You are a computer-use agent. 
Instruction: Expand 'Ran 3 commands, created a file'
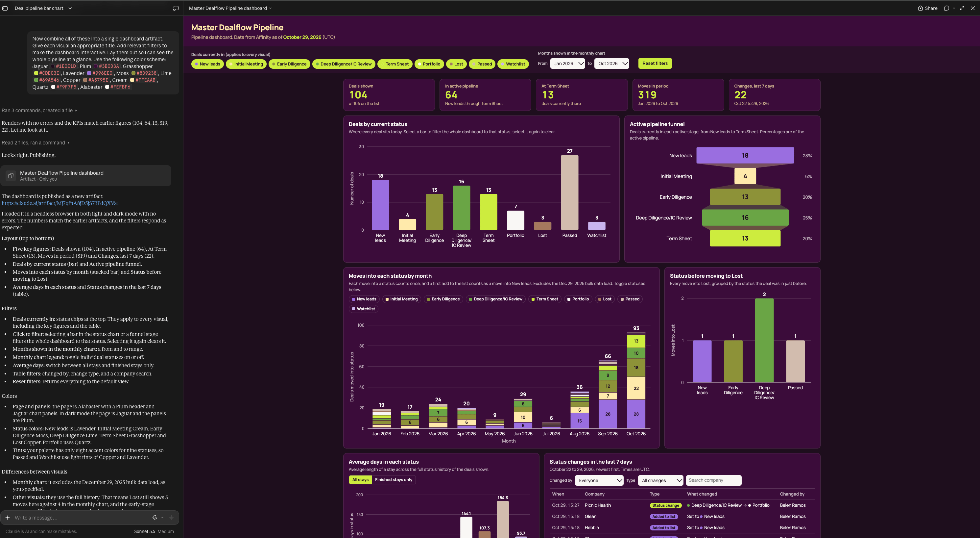(x=39, y=111)
